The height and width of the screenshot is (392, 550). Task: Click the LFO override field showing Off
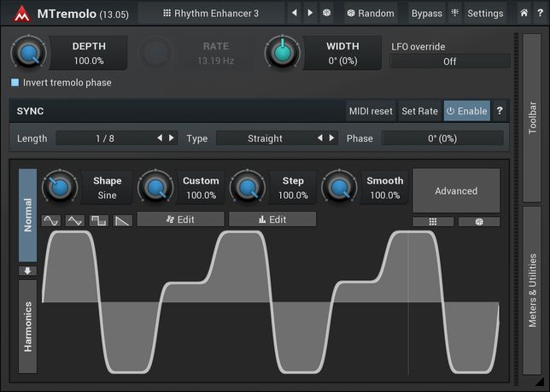(x=449, y=61)
